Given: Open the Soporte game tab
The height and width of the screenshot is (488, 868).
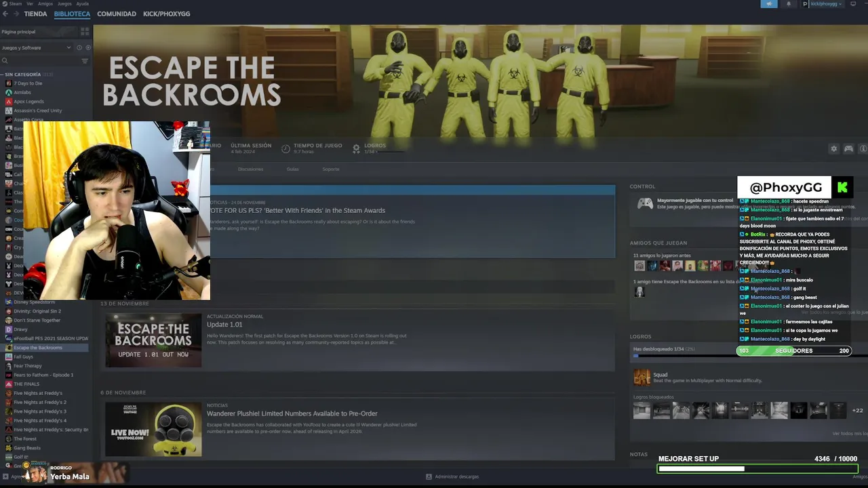Looking at the screenshot, I should pos(331,169).
